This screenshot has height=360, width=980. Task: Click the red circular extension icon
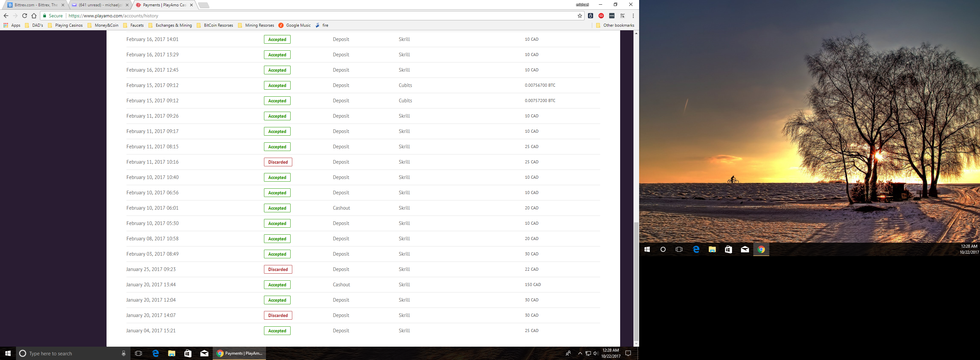pyautogui.click(x=601, y=16)
